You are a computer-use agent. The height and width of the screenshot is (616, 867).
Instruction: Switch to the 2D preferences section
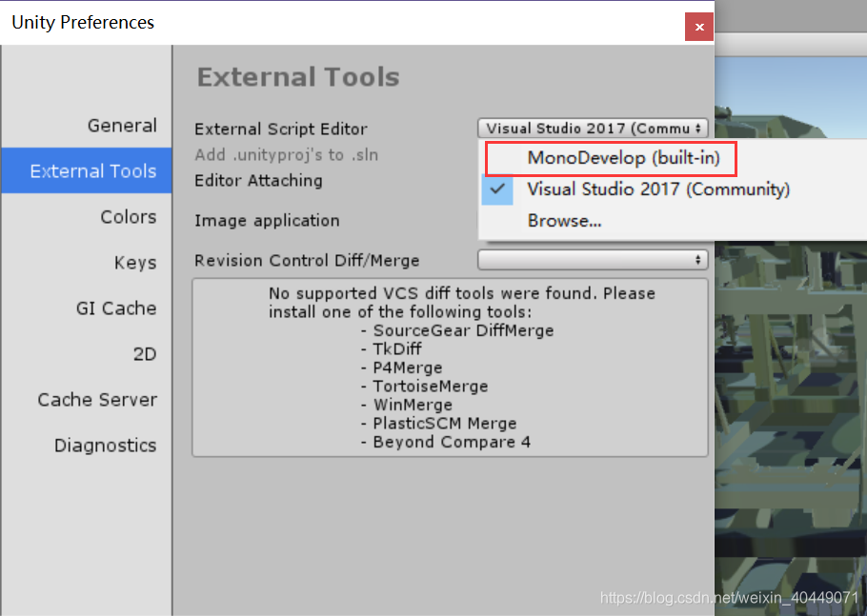tap(145, 353)
